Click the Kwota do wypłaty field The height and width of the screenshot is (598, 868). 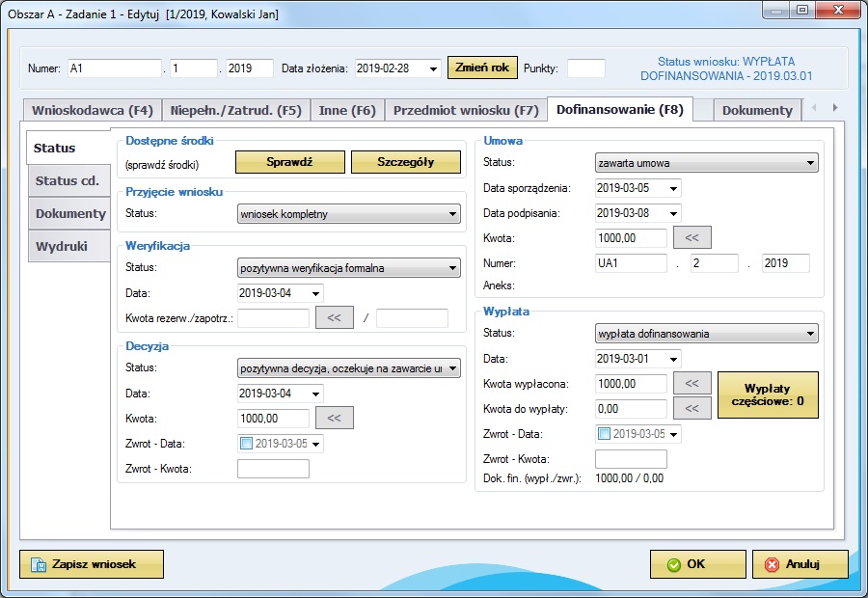point(631,409)
